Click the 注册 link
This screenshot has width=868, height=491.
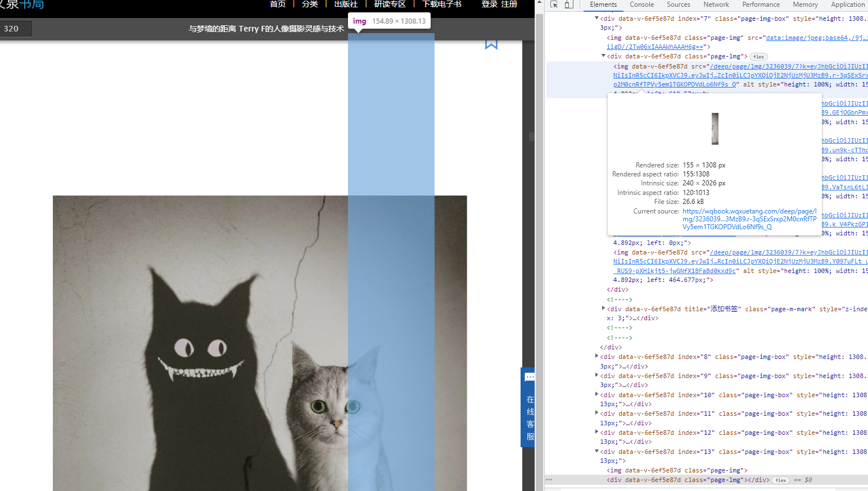[x=509, y=4]
